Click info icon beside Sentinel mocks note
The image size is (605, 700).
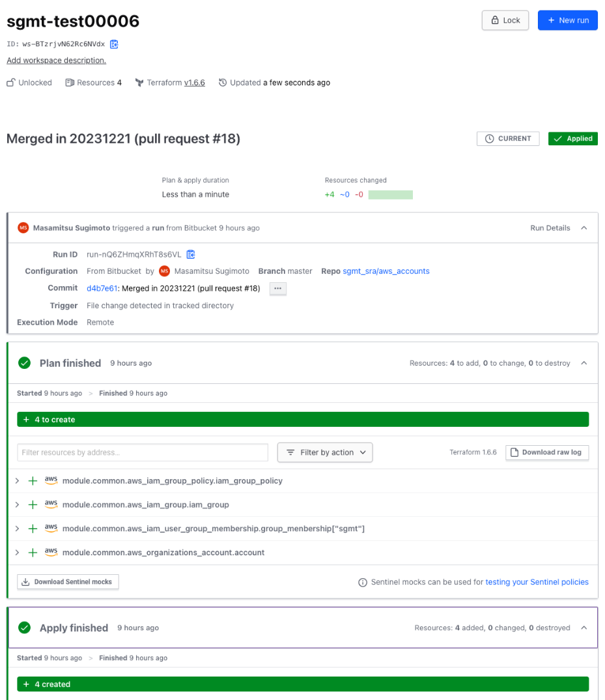(363, 582)
